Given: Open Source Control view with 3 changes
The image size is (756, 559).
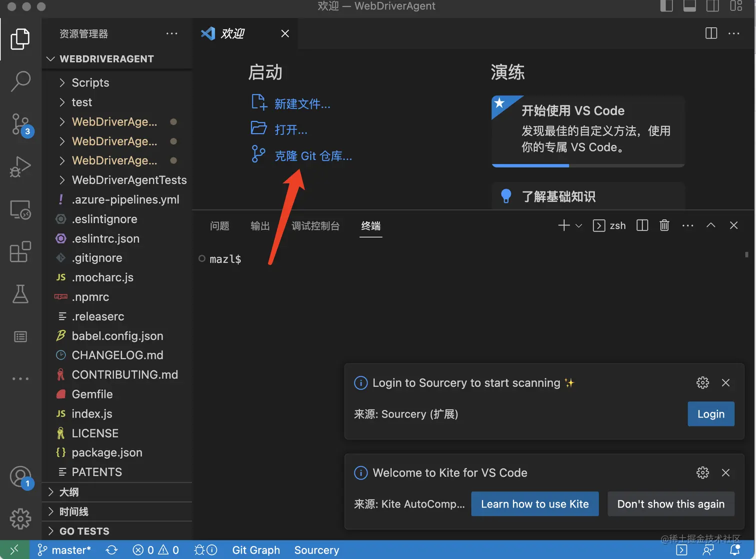Looking at the screenshot, I should [21, 124].
